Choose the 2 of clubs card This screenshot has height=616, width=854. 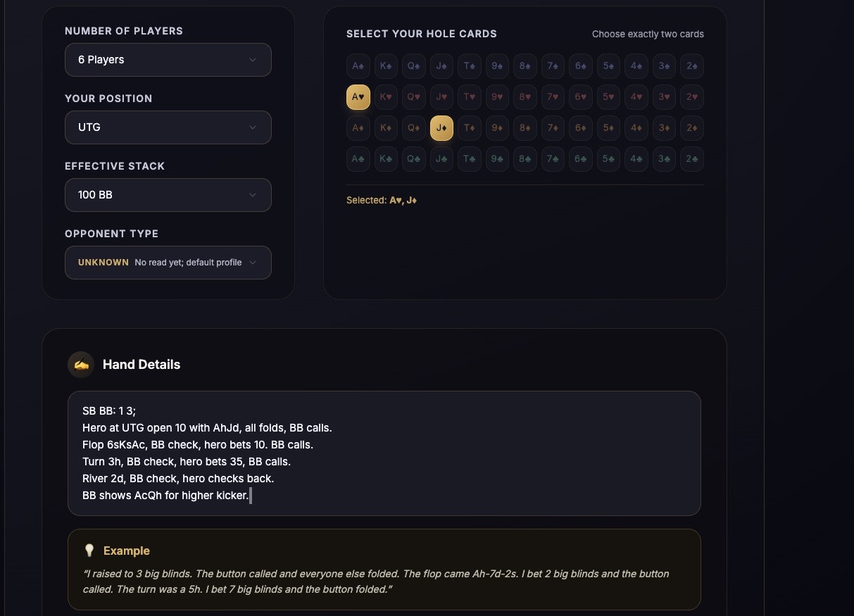pos(692,159)
